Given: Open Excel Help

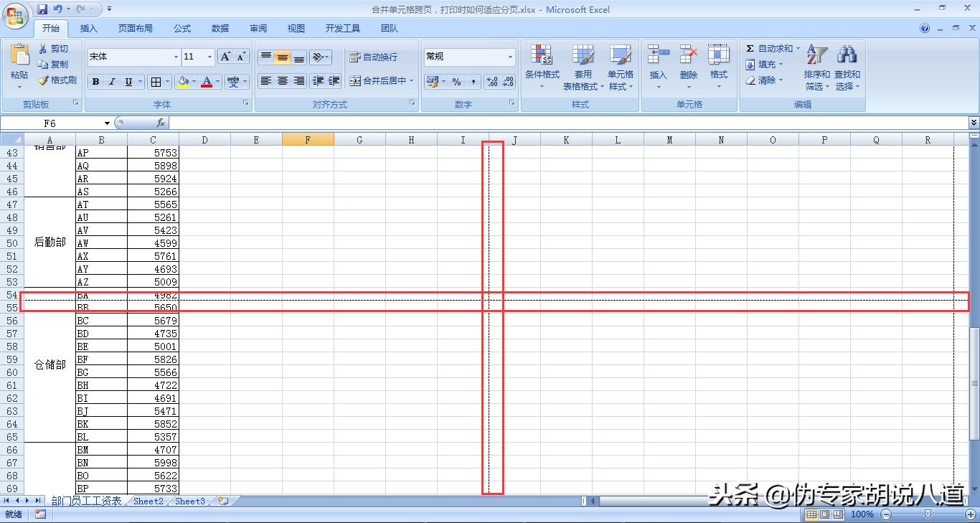Looking at the screenshot, I should 925,29.
